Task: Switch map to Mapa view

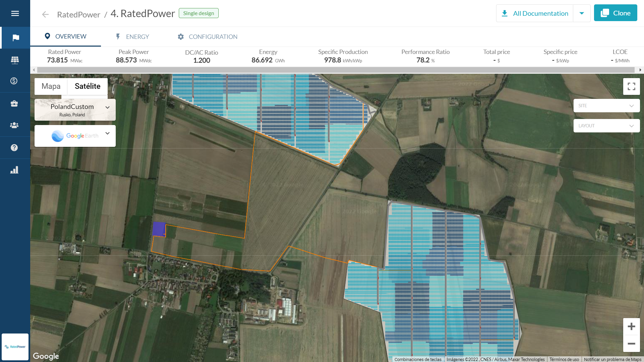Action: tap(51, 86)
